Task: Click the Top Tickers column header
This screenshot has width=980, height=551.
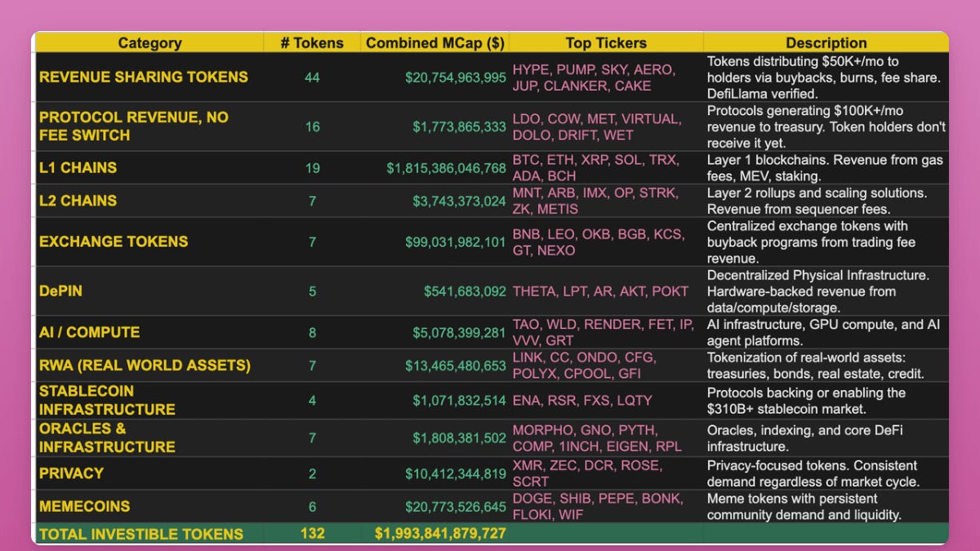Action: pos(606,42)
